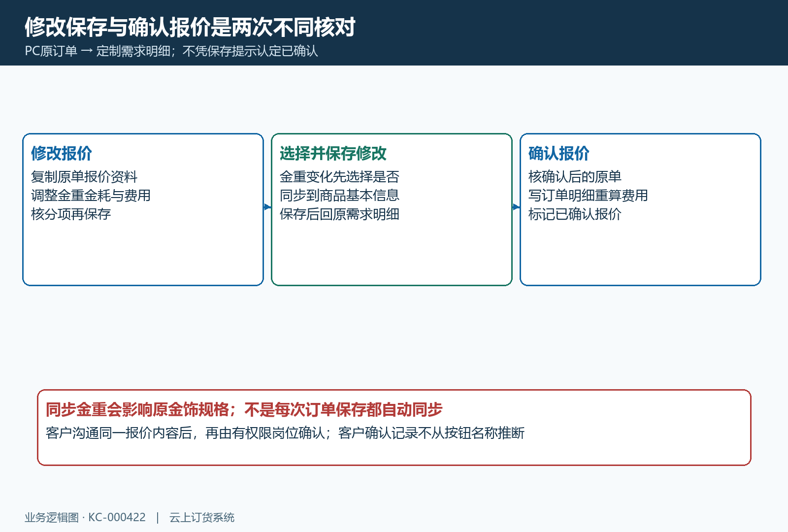This screenshot has height=532, width=788.
Task: Select the line 核分项再保存
Action: [x=71, y=214]
